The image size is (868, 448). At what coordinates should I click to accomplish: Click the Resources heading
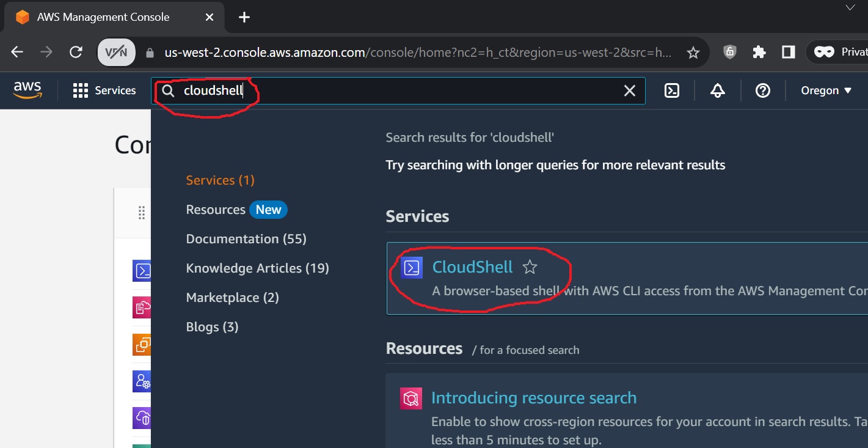point(424,348)
